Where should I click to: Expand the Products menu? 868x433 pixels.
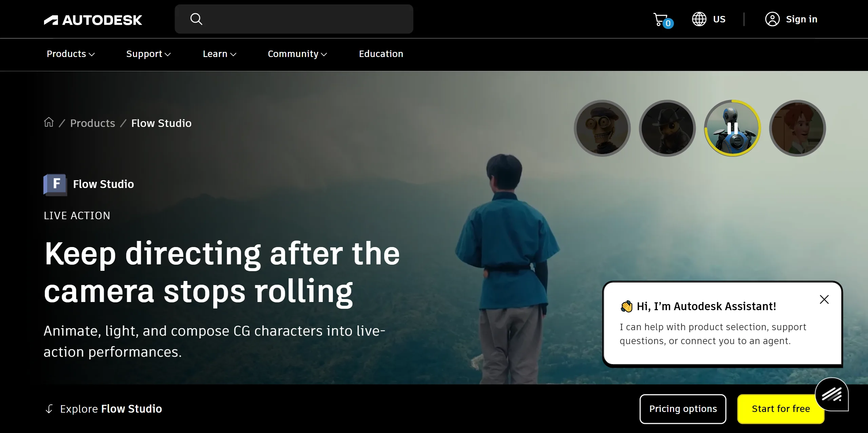(71, 54)
